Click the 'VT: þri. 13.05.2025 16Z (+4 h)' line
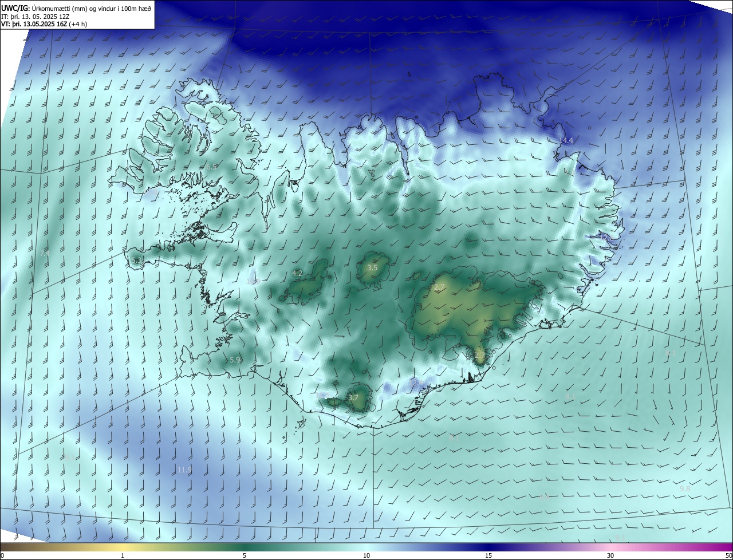 44,24
